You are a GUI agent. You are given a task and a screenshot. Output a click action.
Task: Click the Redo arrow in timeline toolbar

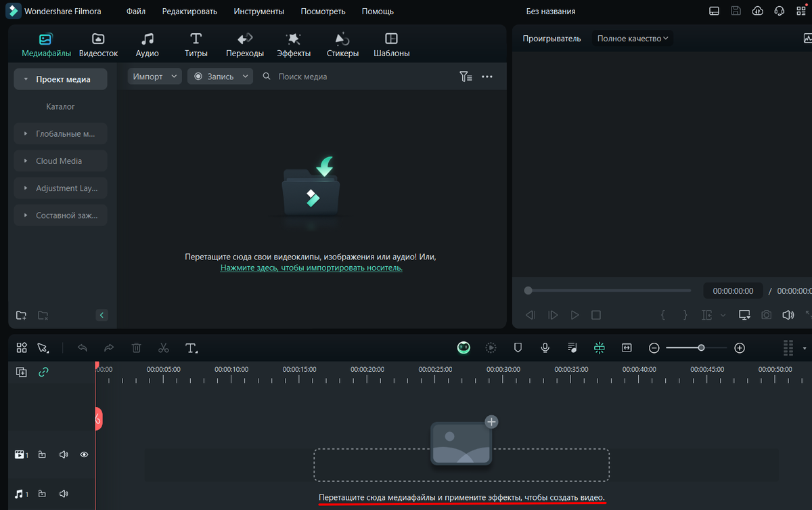[x=109, y=347]
